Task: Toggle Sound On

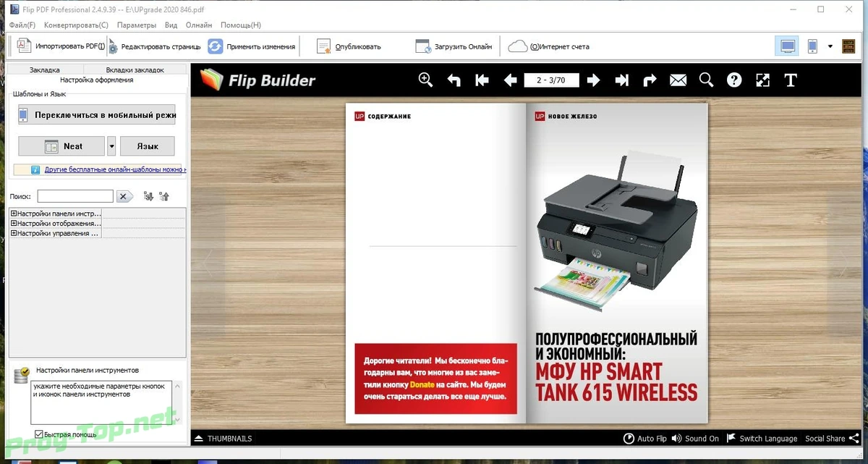Action: pyautogui.click(x=694, y=439)
